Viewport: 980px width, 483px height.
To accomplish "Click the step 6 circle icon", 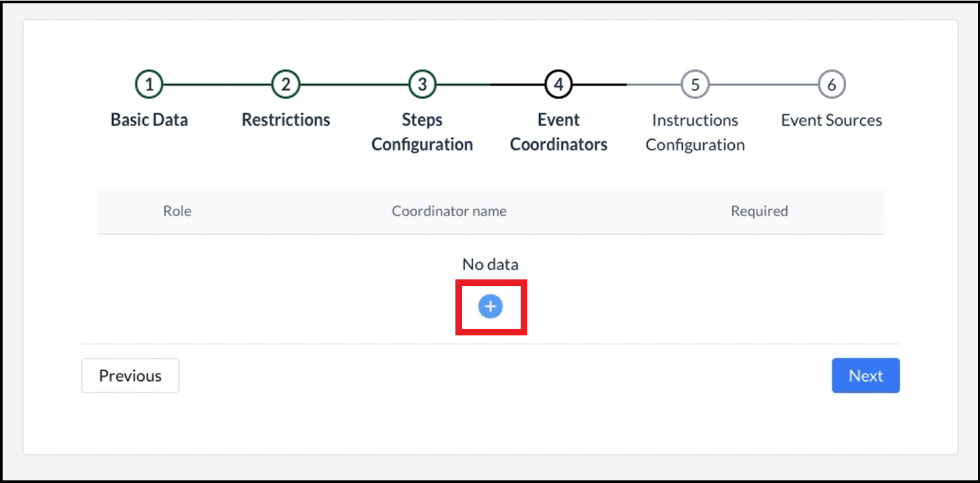I will click(832, 84).
